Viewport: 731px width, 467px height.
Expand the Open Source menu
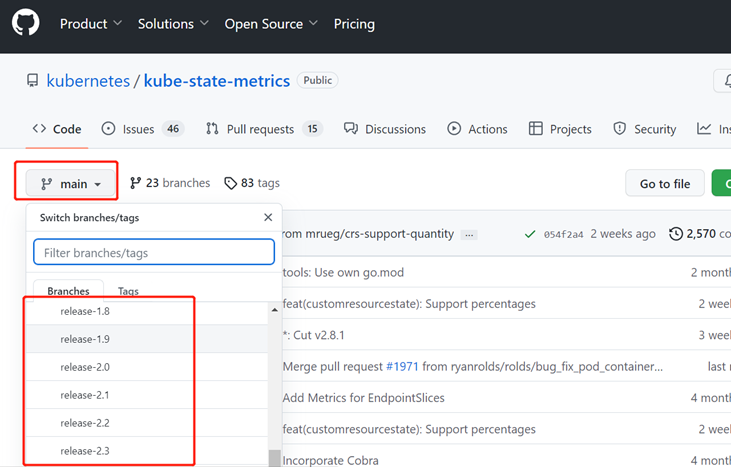(271, 24)
